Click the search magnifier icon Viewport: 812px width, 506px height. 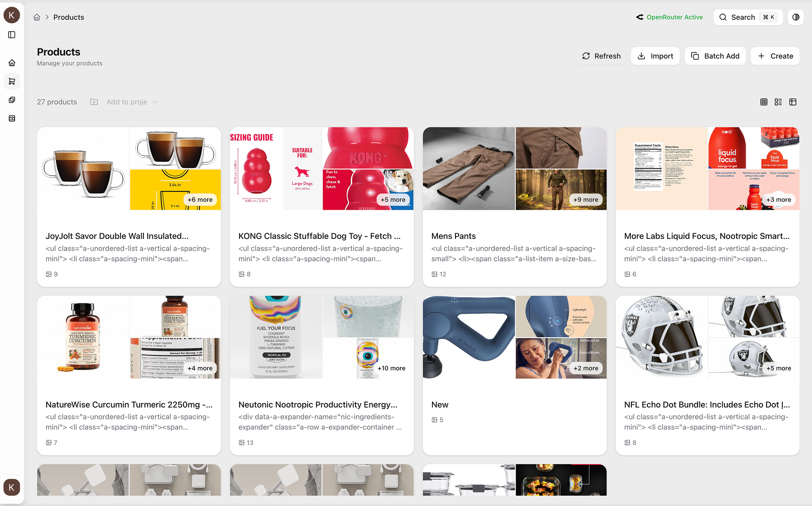click(723, 17)
